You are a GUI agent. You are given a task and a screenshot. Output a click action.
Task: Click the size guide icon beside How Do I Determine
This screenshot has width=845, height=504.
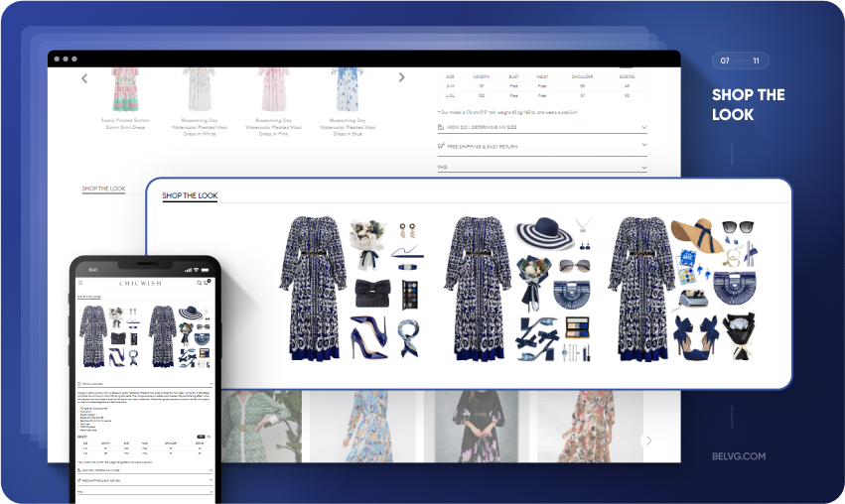[x=441, y=127]
